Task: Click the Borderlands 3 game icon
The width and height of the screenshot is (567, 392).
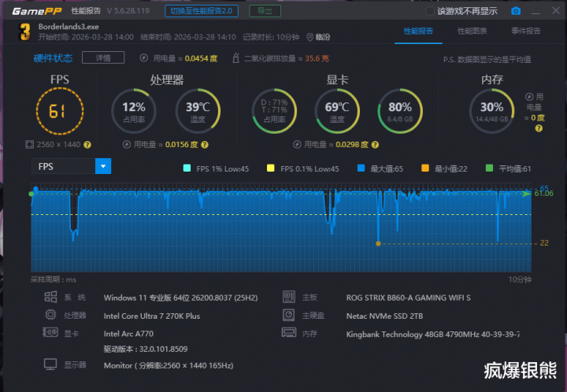Action: pos(24,31)
